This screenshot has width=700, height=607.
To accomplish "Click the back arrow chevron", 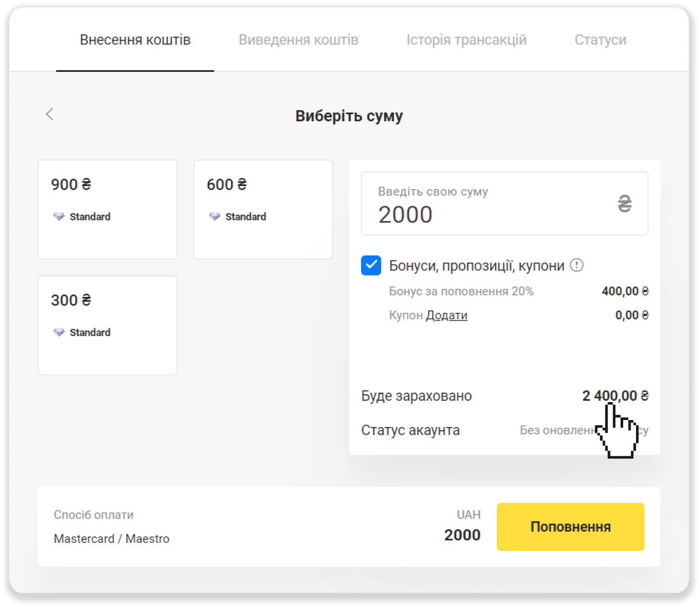I will pyautogui.click(x=49, y=115).
